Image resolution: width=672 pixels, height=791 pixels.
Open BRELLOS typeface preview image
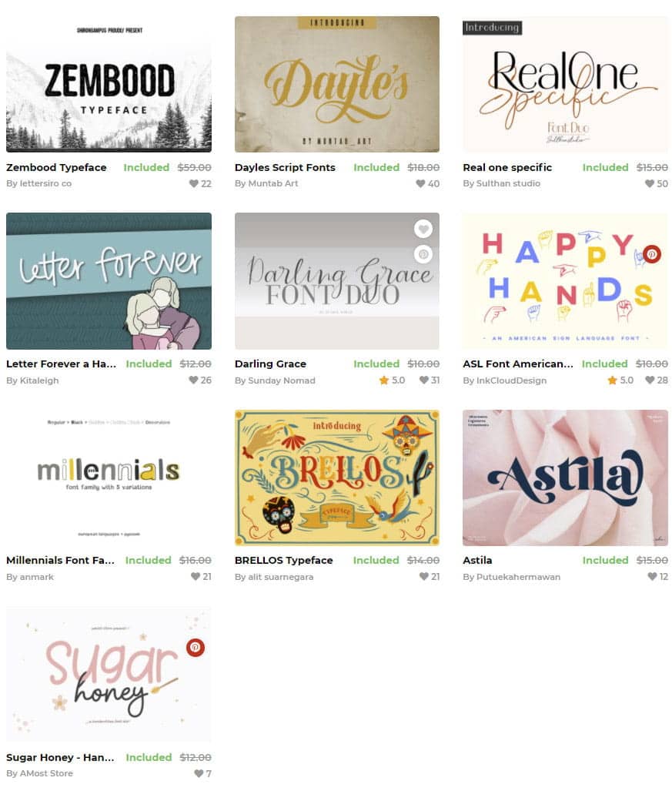tap(336, 478)
